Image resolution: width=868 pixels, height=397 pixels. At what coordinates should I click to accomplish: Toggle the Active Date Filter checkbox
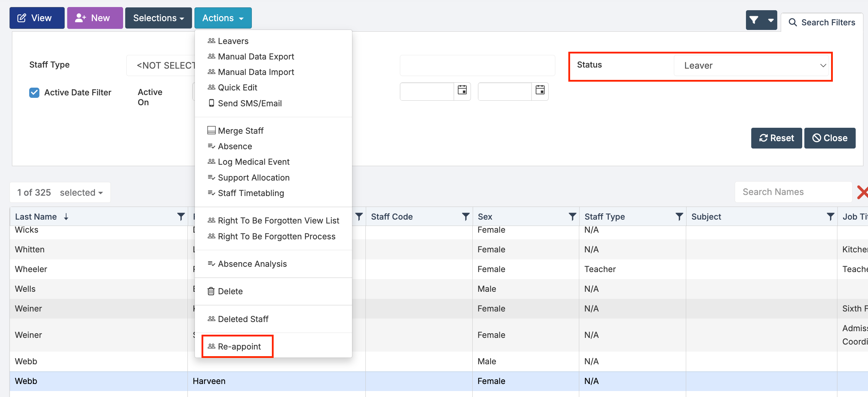tap(34, 93)
